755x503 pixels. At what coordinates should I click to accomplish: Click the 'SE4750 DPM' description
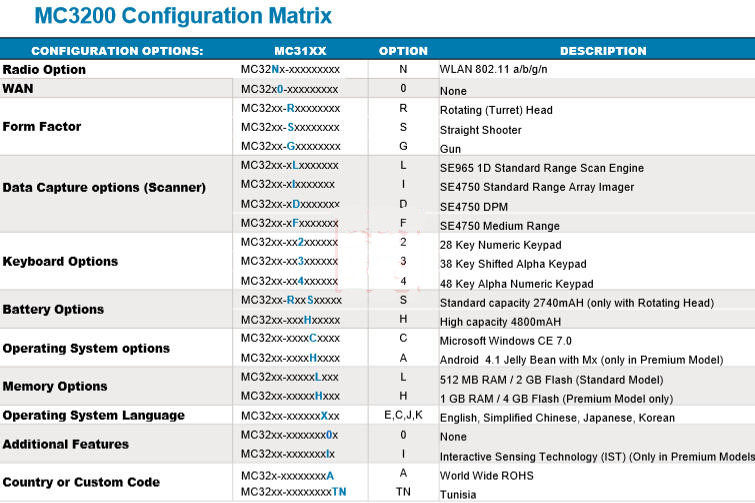[474, 207]
